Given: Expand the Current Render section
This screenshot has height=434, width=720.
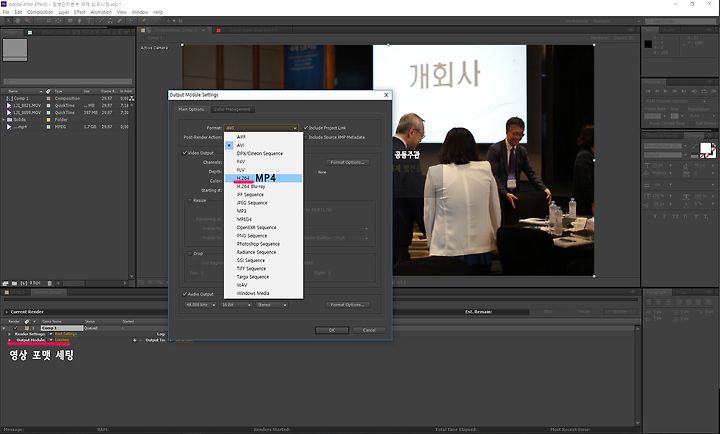Looking at the screenshot, I should 6,312.
